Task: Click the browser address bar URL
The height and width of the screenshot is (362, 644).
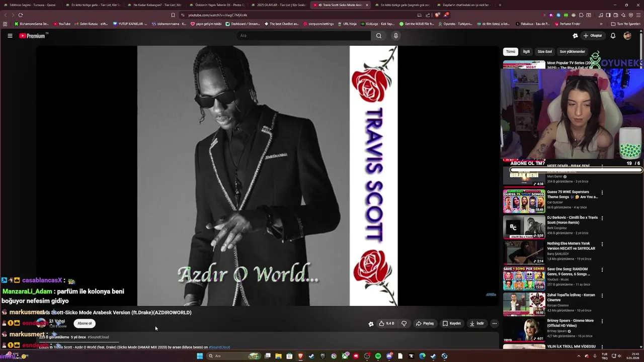Action: [218, 15]
